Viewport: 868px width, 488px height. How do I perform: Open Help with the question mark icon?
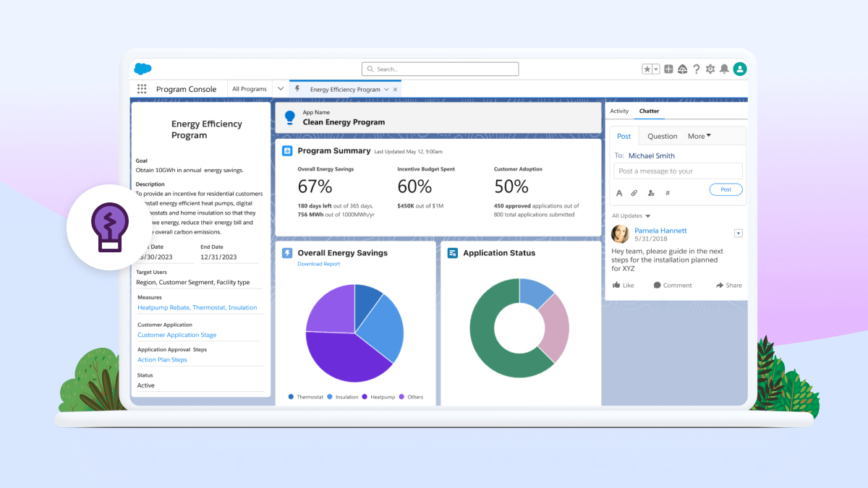(697, 69)
